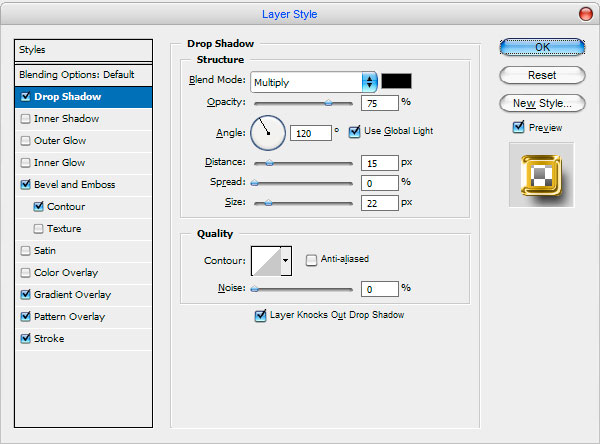Click the Angle dial control
The height and width of the screenshot is (444, 600).
268,133
